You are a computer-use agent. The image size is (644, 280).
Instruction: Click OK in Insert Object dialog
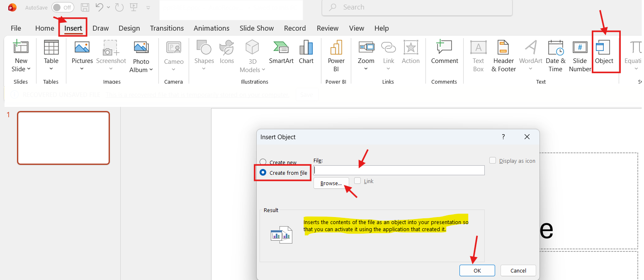tap(477, 270)
